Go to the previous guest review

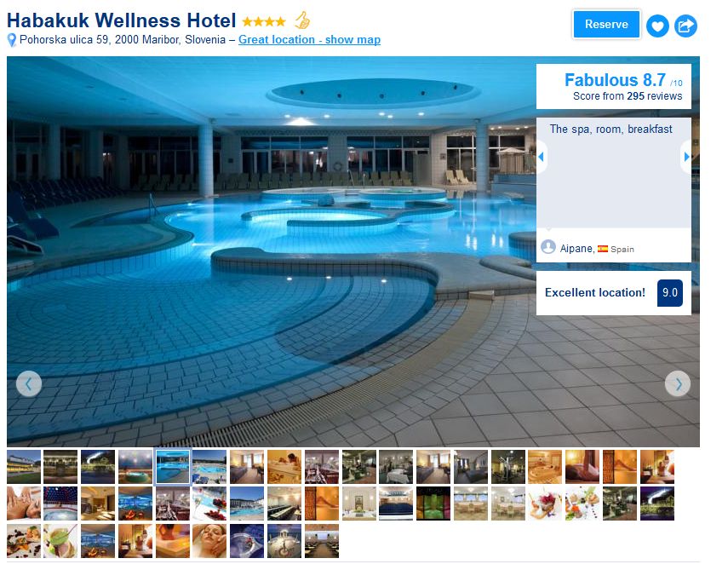(542, 157)
